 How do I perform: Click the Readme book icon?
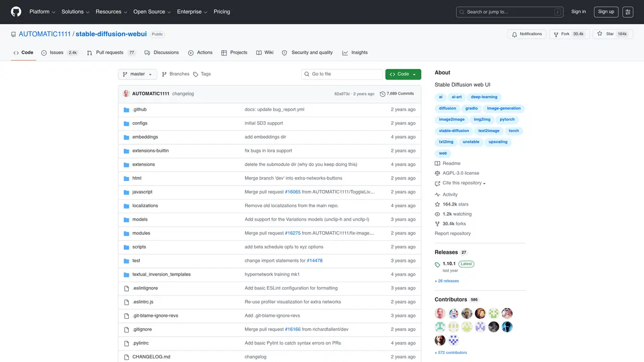point(438,163)
